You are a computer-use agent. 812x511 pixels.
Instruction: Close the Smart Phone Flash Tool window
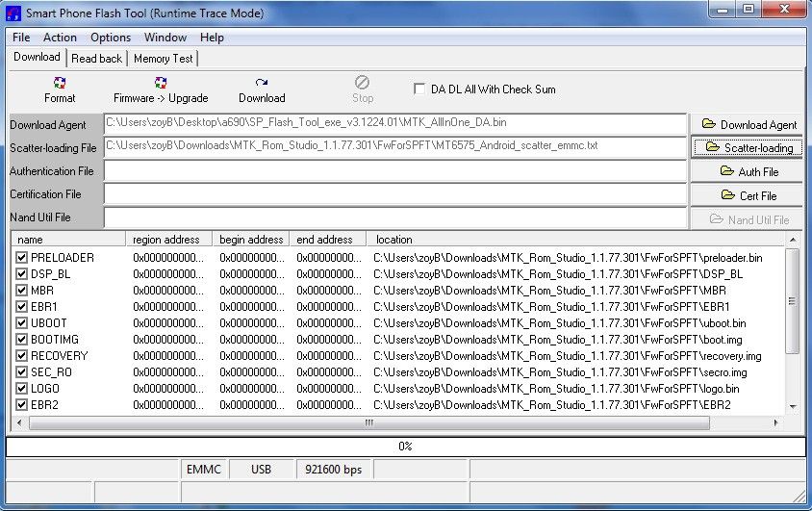[x=784, y=9]
